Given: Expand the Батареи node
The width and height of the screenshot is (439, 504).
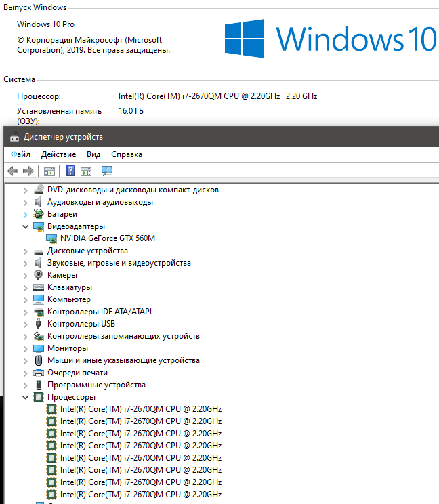Looking at the screenshot, I should [x=25, y=215].
